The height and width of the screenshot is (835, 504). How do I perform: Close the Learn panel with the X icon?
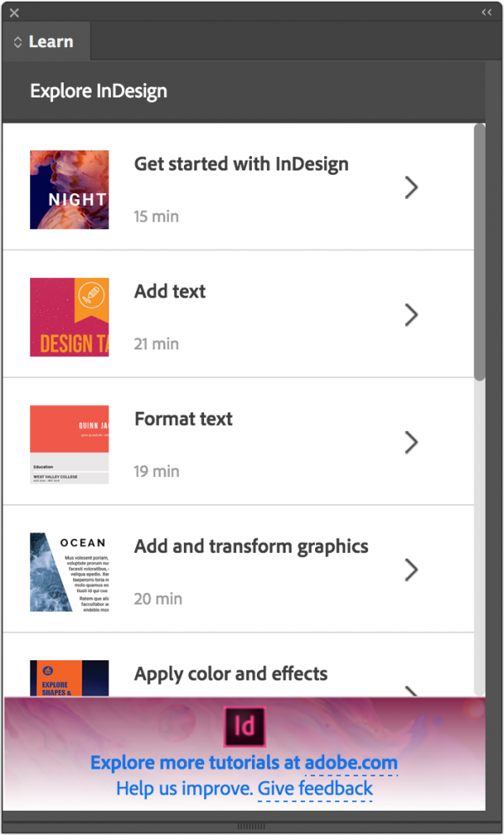13,12
